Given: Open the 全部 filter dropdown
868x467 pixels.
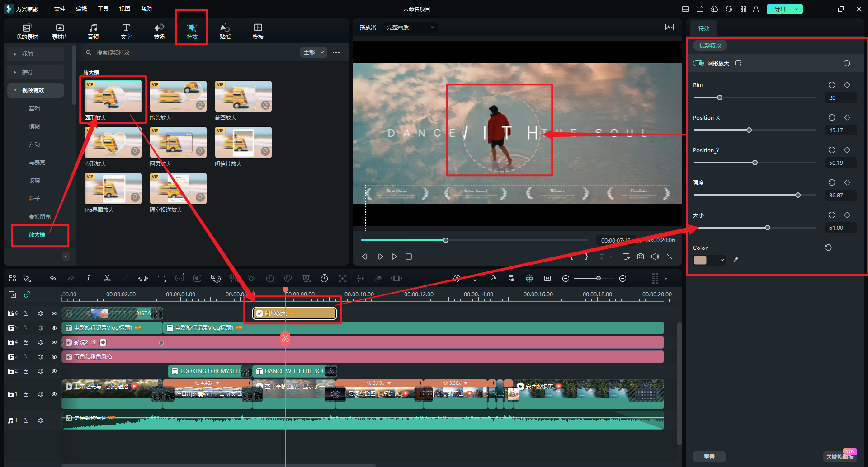Looking at the screenshot, I should (313, 52).
